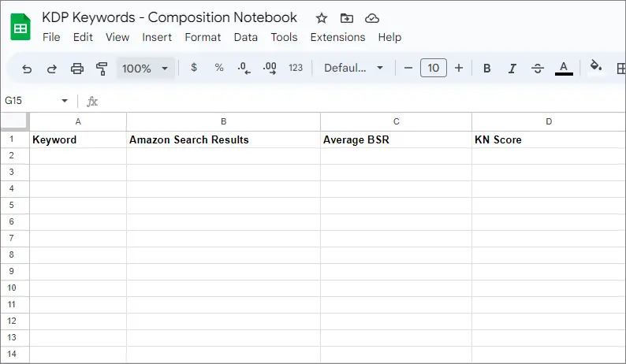Toggle bold formatting
This screenshot has width=626, height=364.
[x=486, y=69]
